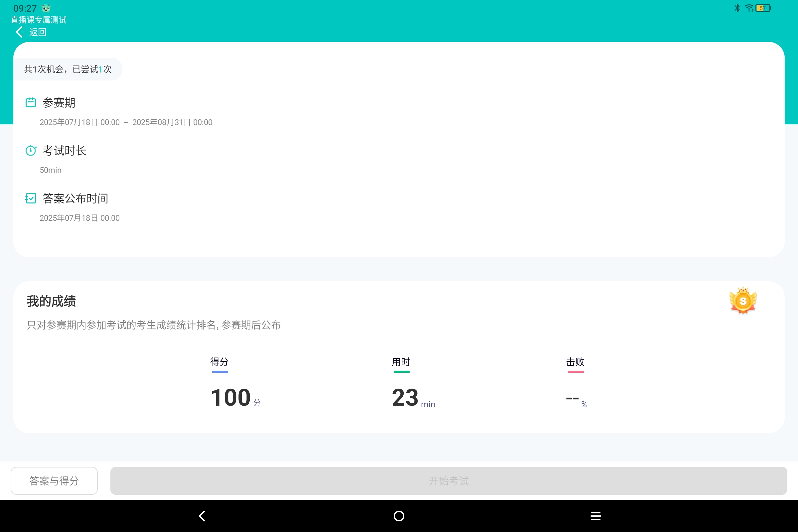Select the 用时 label
Screen dimensions: 798x532
coord(401,362)
